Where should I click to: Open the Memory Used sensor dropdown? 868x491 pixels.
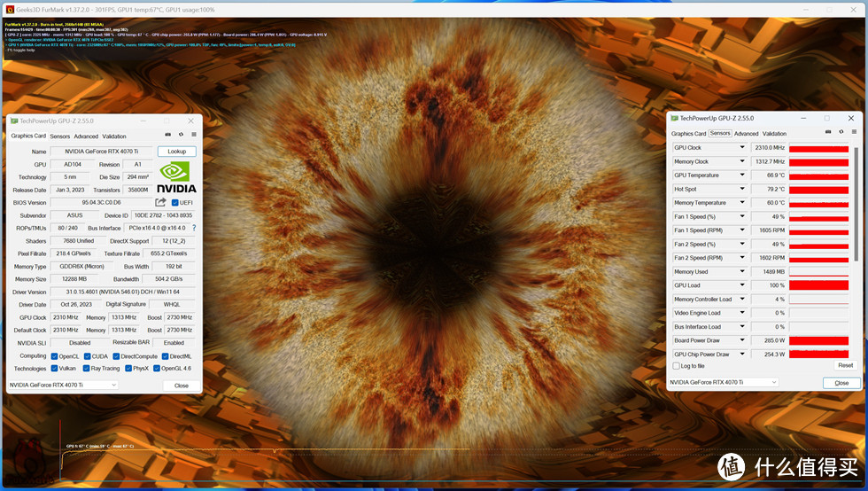coord(742,271)
